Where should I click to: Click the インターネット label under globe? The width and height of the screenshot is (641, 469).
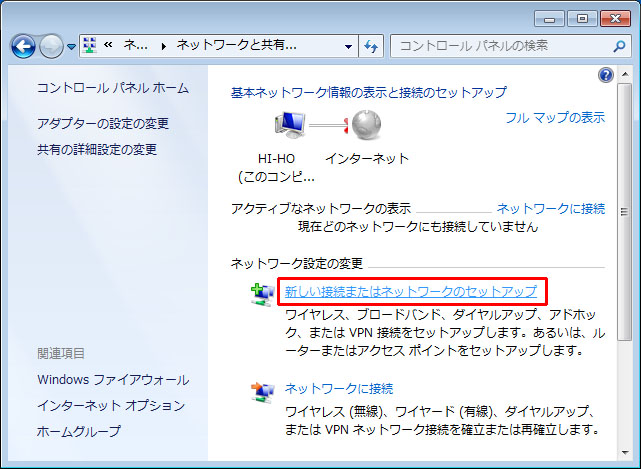(x=367, y=158)
